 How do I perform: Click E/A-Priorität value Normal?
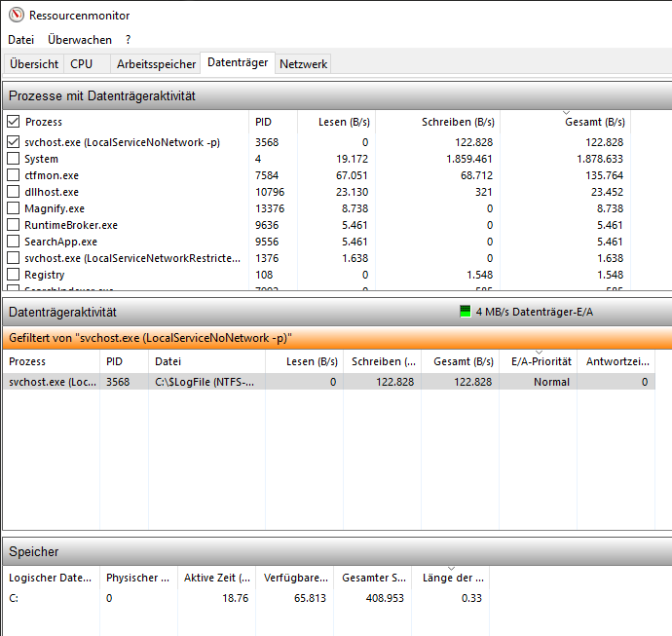click(551, 382)
